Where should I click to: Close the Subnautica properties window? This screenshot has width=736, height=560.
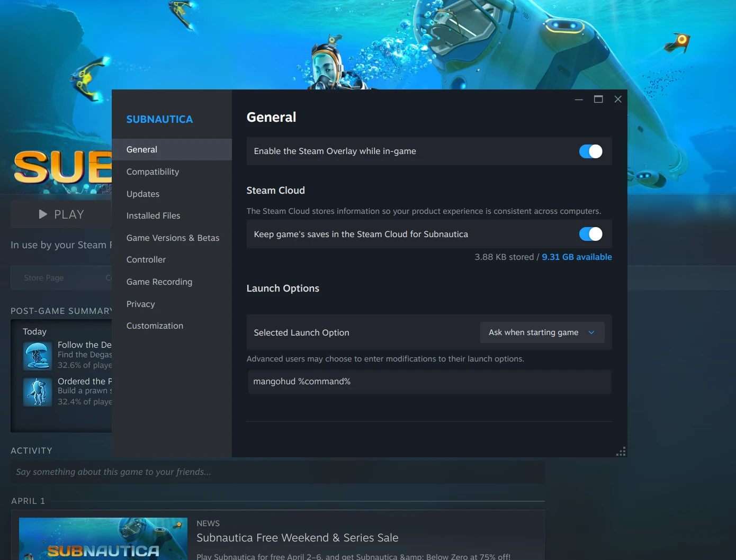tap(618, 99)
